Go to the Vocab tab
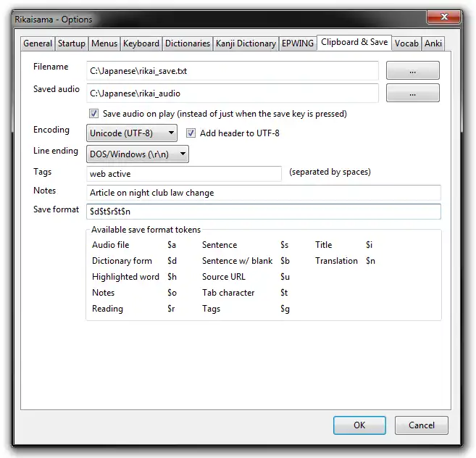The height and width of the screenshot is (458, 476). click(x=406, y=43)
